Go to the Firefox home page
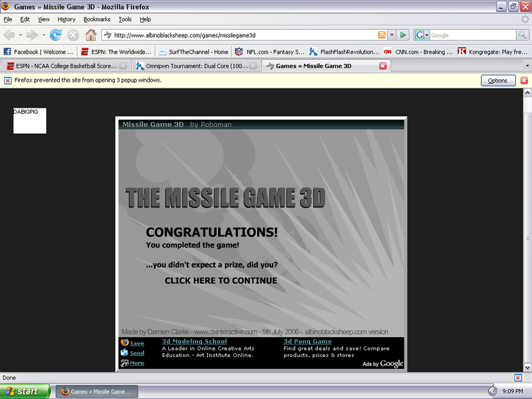This screenshot has width=532, height=399. pyautogui.click(x=90, y=35)
